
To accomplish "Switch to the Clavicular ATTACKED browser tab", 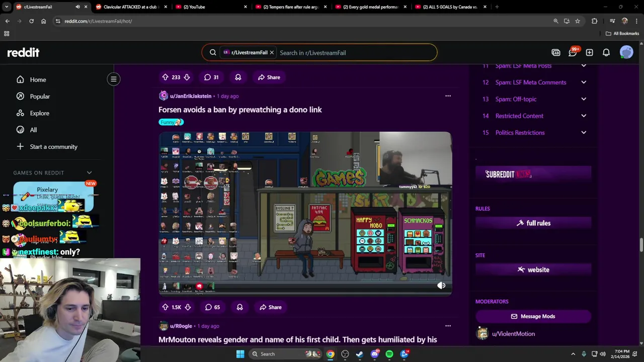I will coord(130,7).
